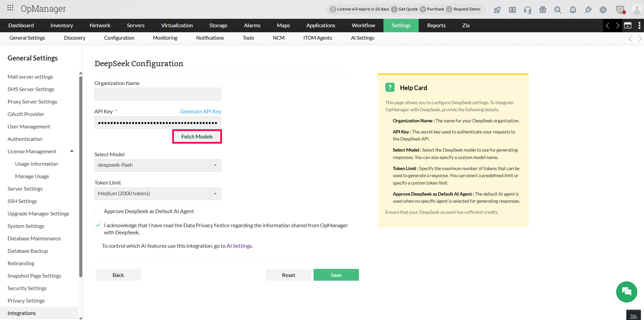Viewport: 644px width, 320px height.
Task: Open the Select Model dropdown
Action: point(158,165)
